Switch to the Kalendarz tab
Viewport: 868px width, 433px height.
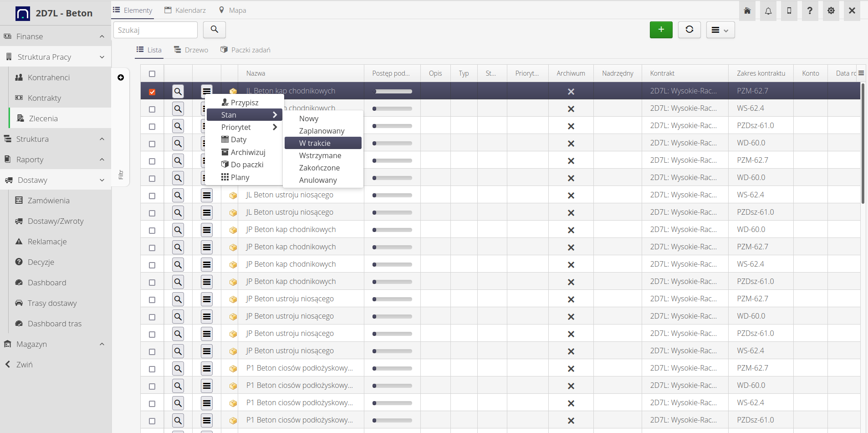tap(185, 10)
